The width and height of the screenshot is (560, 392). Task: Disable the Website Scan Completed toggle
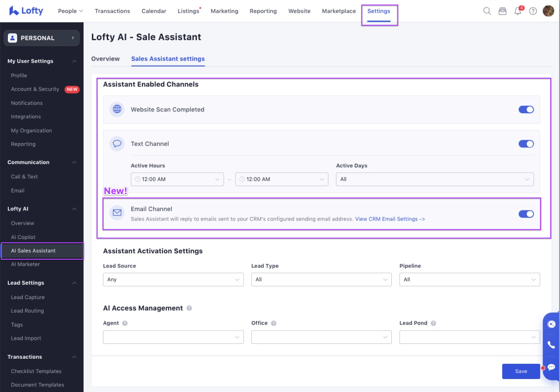click(526, 110)
